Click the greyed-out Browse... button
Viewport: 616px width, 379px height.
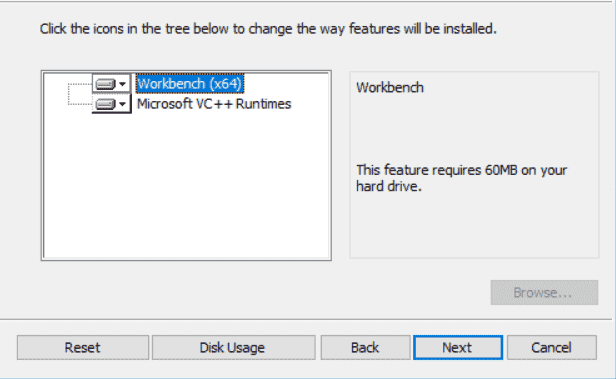[544, 293]
